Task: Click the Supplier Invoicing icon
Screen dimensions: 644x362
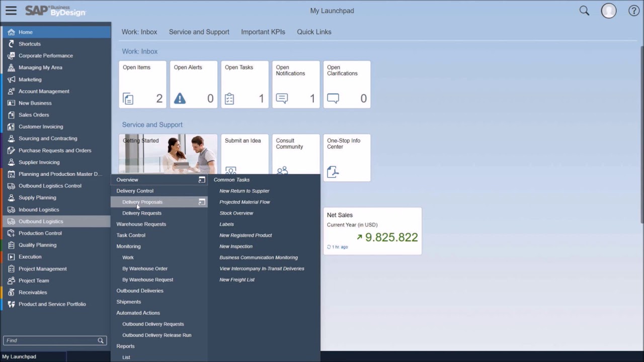Action: (x=11, y=162)
